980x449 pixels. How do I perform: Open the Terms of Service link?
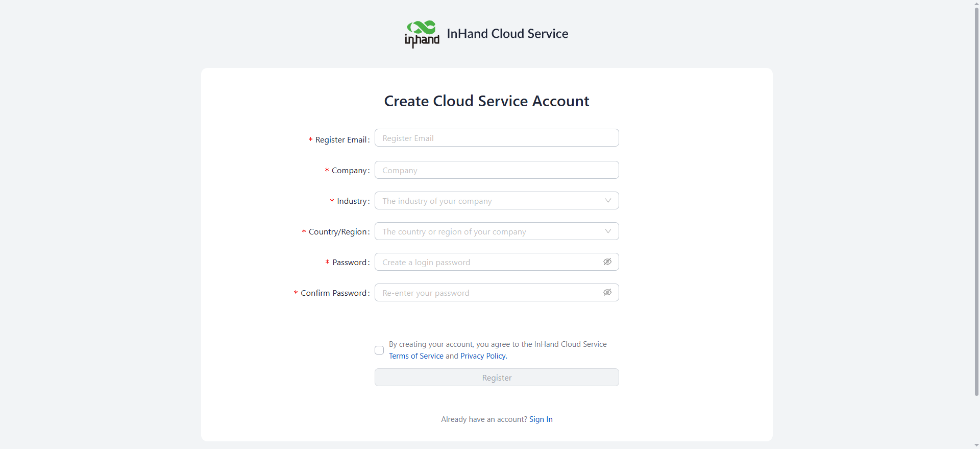pyautogui.click(x=416, y=356)
